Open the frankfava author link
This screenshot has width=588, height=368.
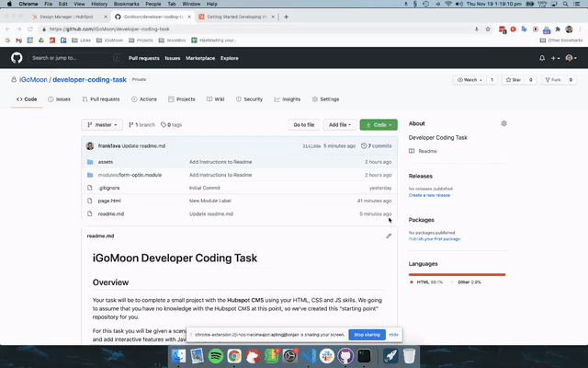click(x=109, y=145)
